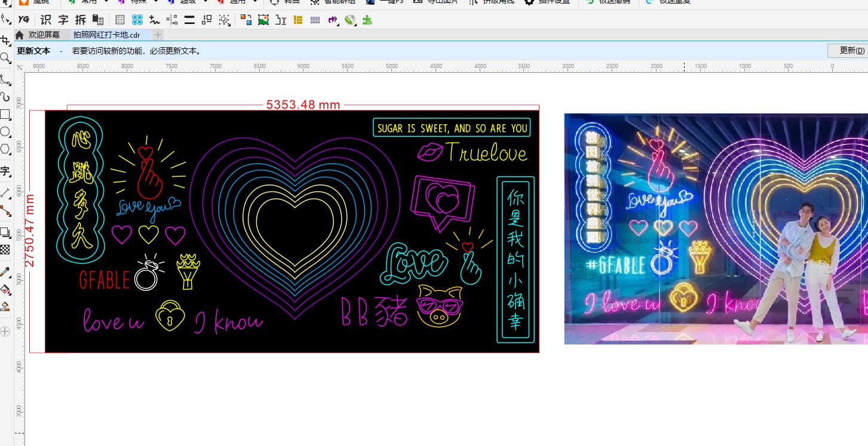Click the double horizontal lines toolbar icon
This screenshot has height=446, width=868.
coord(189,20)
